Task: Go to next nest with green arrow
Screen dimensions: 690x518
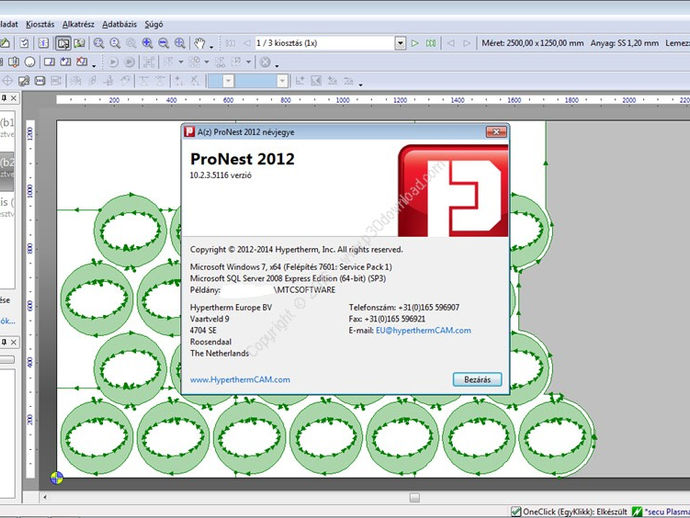Action: pos(415,43)
